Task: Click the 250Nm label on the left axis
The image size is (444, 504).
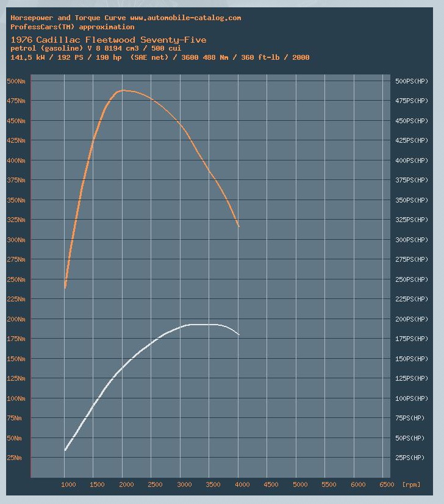Action: pos(16,279)
